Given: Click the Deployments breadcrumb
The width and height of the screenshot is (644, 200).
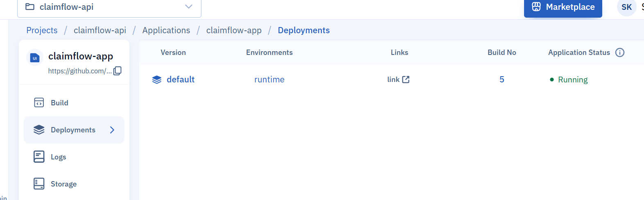Looking at the screenshot, I should pyautogui.click(x=304, y=30).
